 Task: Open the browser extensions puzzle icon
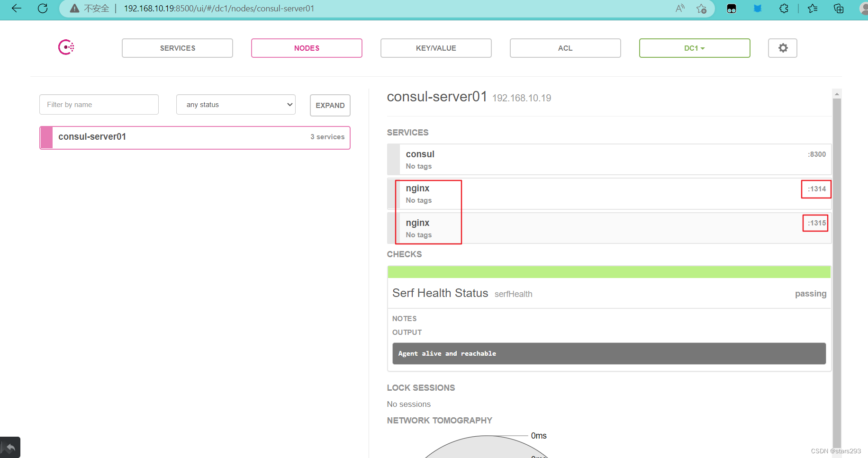coord(784,8)
